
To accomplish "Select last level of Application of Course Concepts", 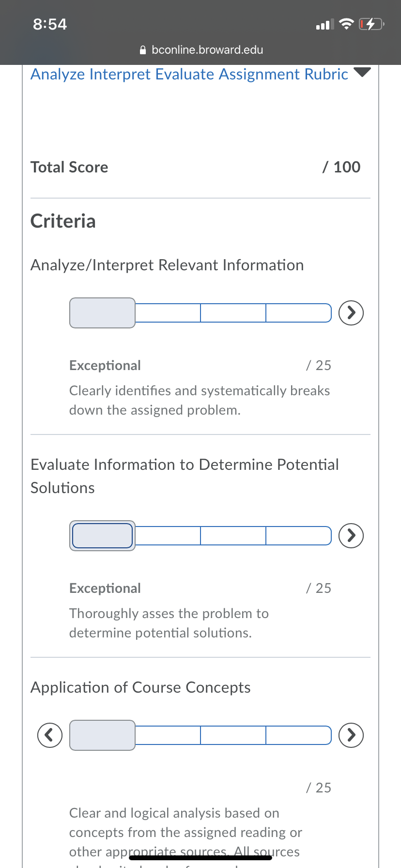I will click(299, 735).
